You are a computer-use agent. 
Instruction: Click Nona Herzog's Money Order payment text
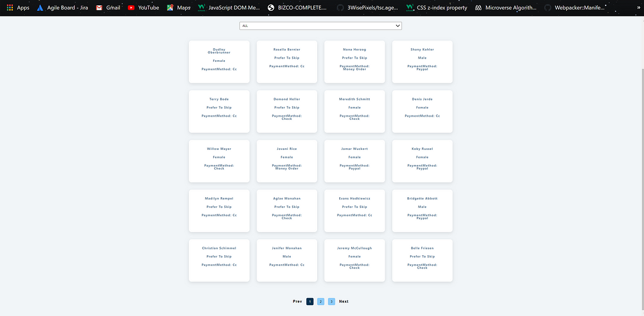355,69
